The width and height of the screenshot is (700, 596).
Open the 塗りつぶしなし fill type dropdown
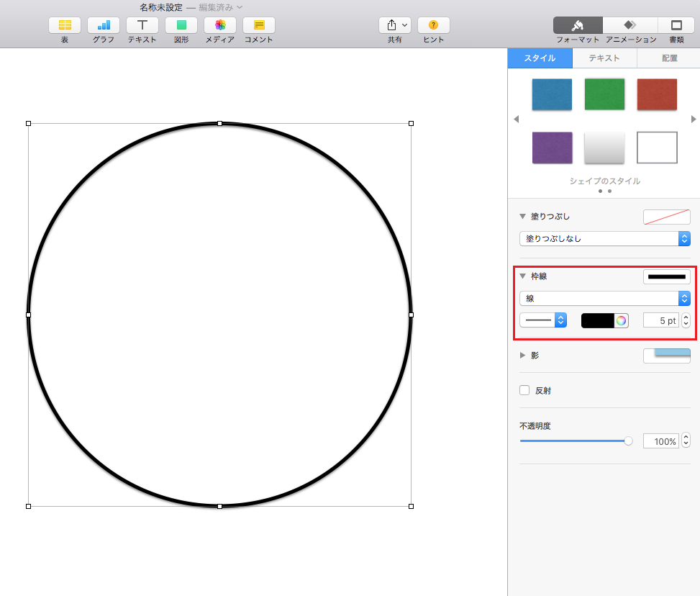[x=605, y=238]
